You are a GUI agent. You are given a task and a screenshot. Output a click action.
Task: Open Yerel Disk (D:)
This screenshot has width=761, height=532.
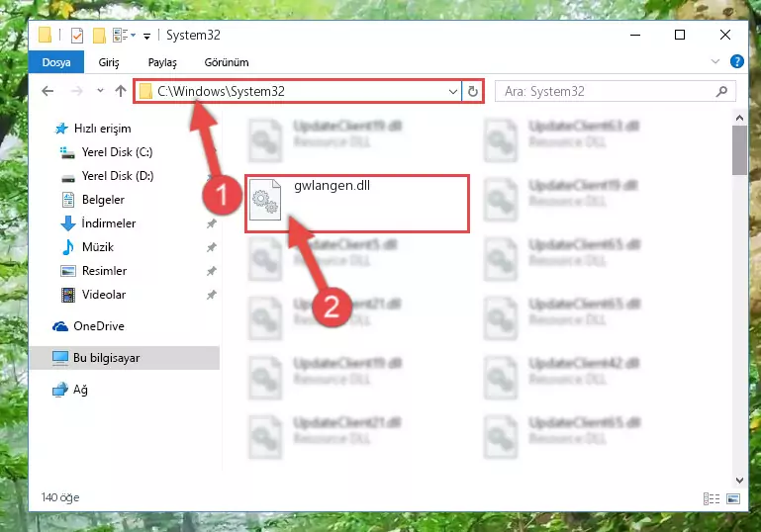tap(118, 176)
